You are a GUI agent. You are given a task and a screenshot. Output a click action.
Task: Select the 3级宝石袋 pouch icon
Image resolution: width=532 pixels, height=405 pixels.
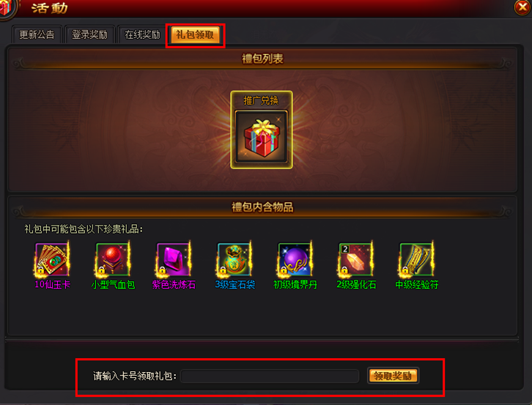point(234,259)
